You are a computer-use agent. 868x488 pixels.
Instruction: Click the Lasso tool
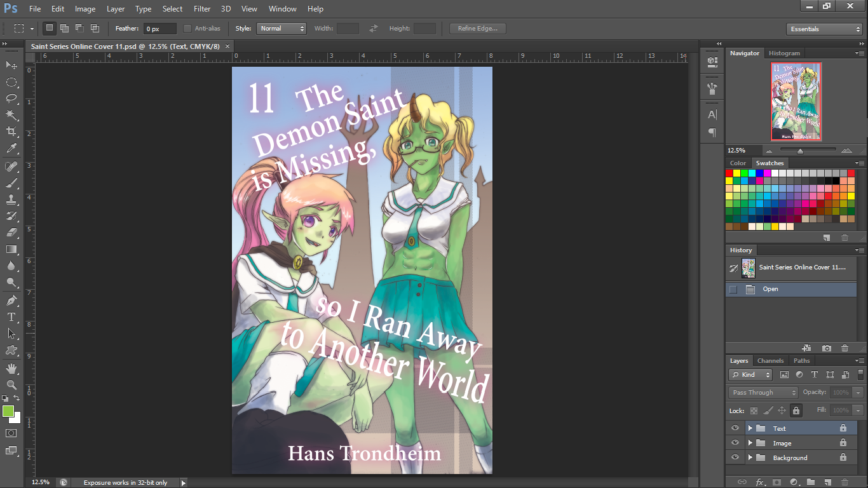click(x=11, y=98)
